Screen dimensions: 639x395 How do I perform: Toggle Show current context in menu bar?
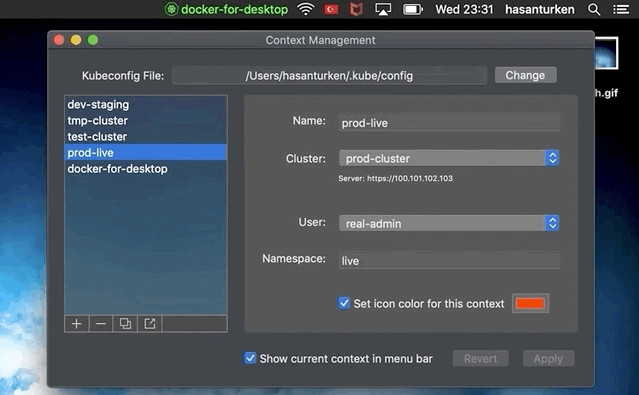click(x=250, y=358)
